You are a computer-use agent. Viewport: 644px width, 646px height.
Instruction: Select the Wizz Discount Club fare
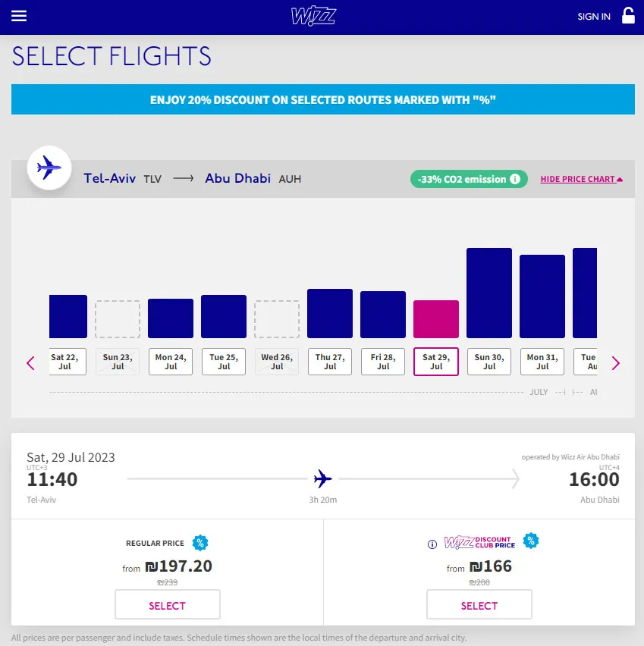pyautogui.click(x=479, y=604)
